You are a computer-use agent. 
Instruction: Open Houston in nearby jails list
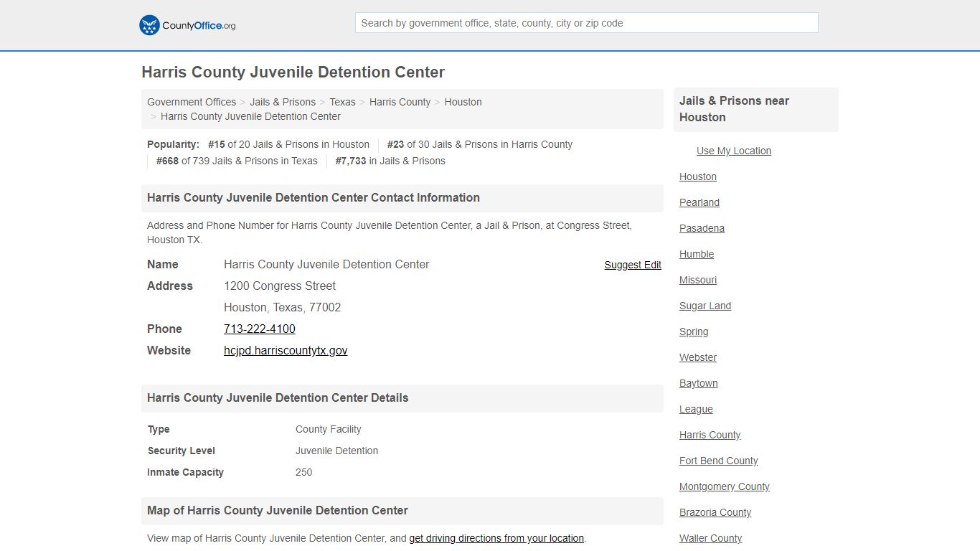tap(698, 176)
